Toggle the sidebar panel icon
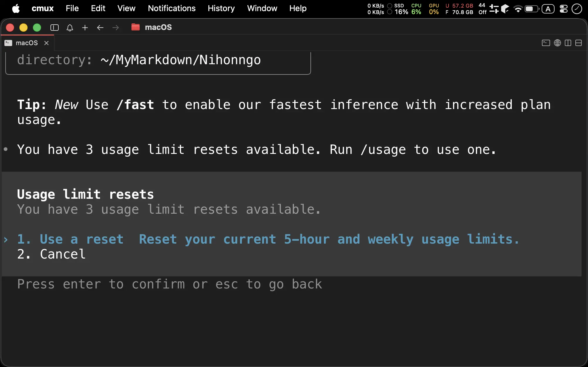588x367 pixels. coord(55,28)
